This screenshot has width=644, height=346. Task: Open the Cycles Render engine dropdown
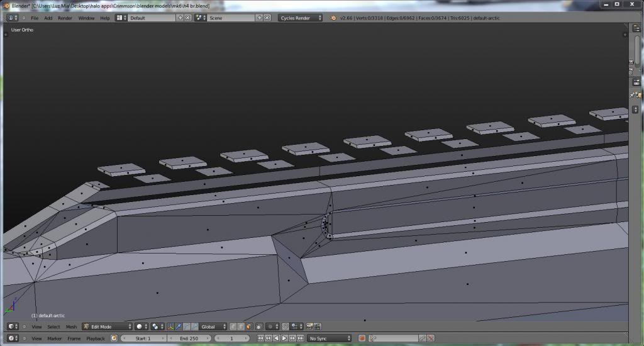coord(301,18)
